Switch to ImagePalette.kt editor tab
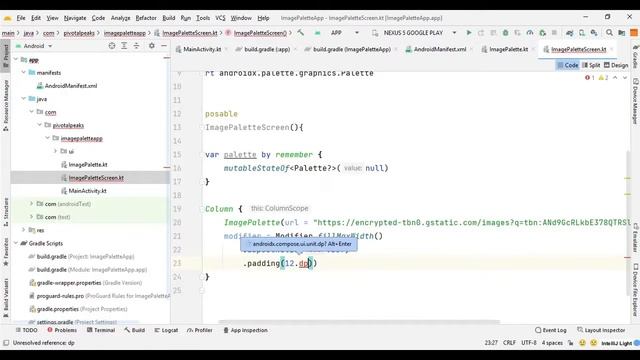 click(x=508, y=49)
